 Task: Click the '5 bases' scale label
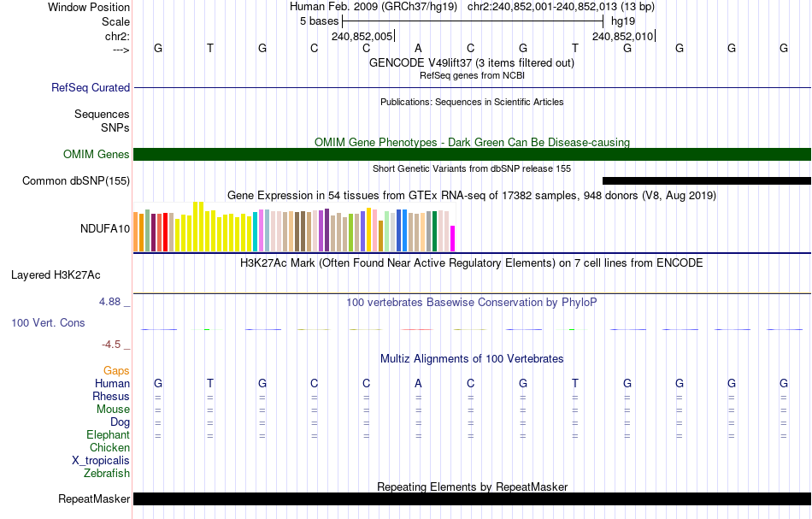pyautogui.click(x=319, y=21)
